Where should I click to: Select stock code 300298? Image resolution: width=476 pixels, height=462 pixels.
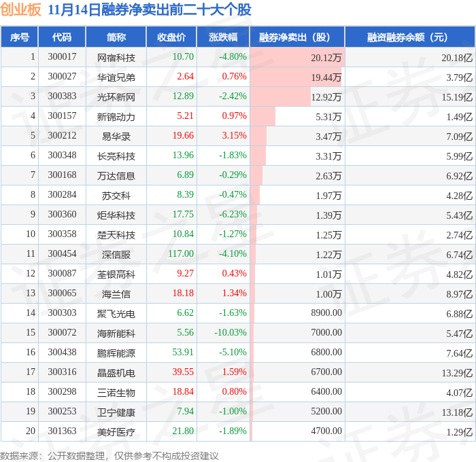[62, 392]
